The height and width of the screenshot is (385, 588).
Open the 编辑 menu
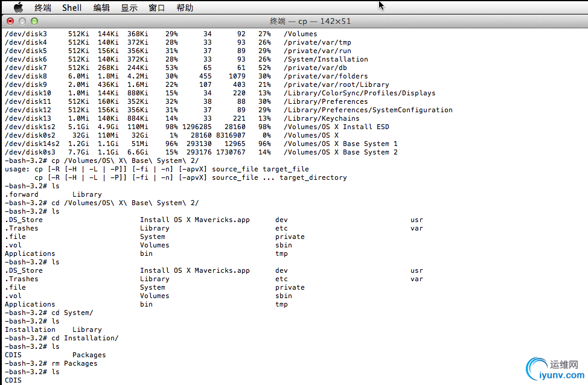click(101, 7)
